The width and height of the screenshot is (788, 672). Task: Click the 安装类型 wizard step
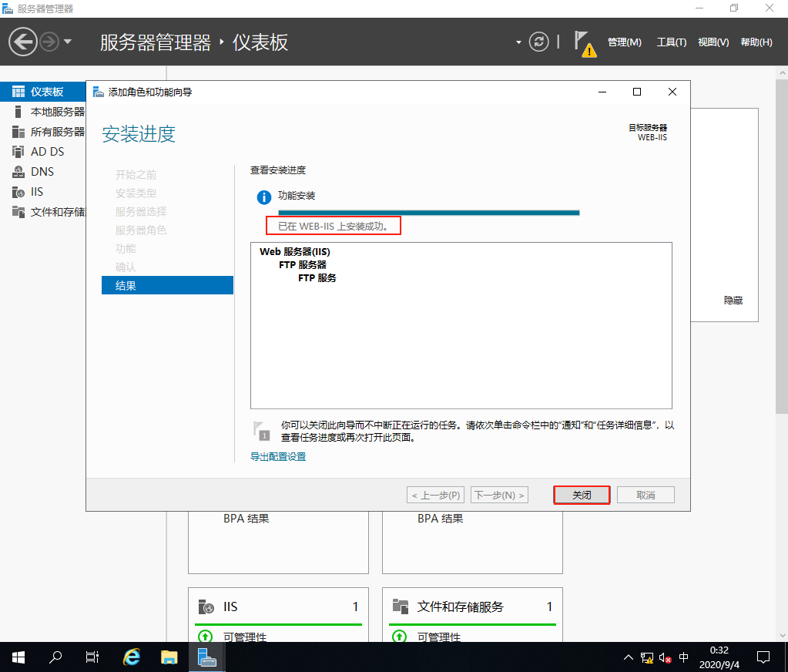click(136, 193)
